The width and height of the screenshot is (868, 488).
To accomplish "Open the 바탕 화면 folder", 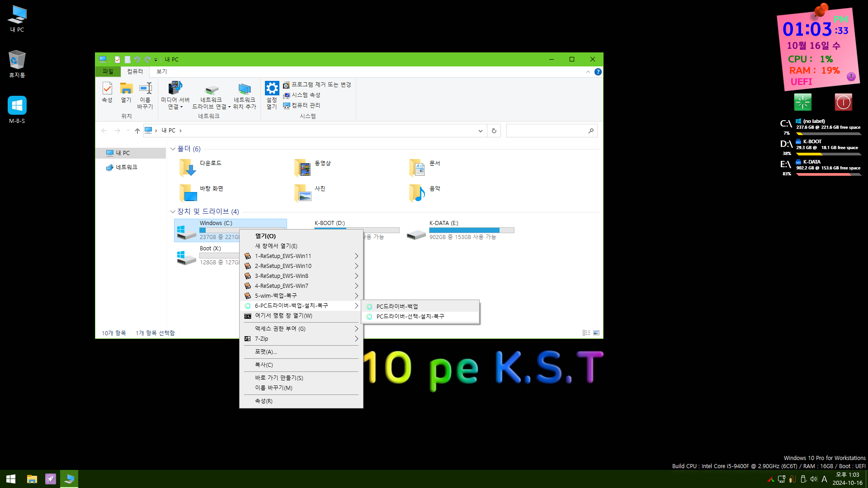I will 201,192.
